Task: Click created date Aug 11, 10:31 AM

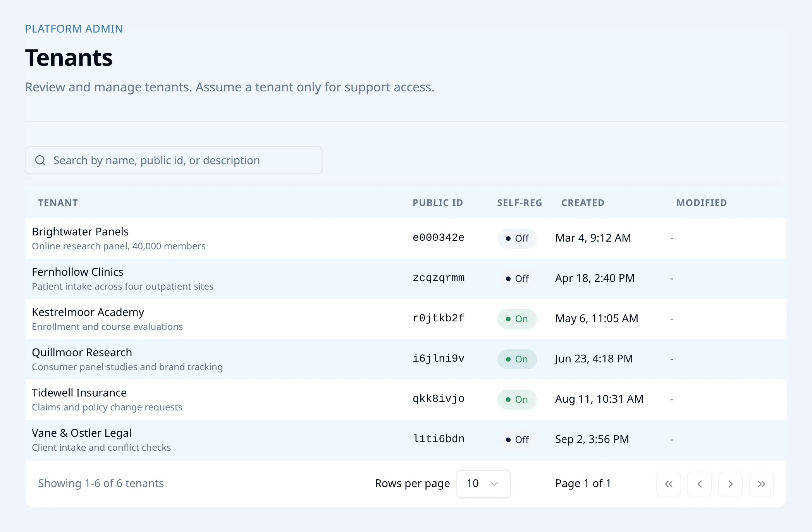Action: point(599,399)
